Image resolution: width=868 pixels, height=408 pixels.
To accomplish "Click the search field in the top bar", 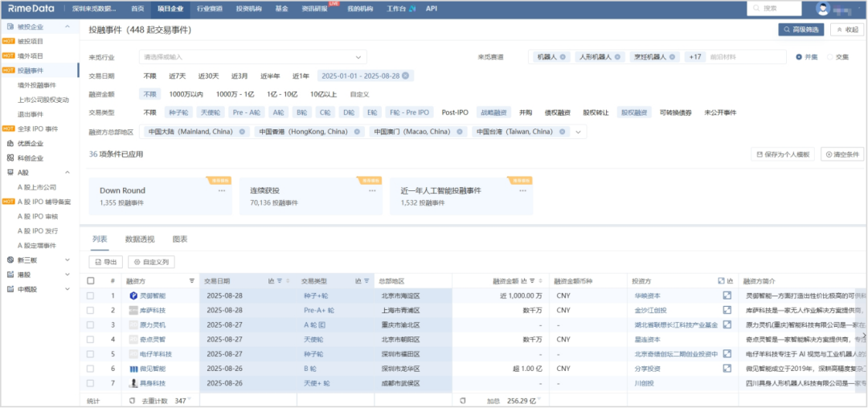I will point(774,8).
